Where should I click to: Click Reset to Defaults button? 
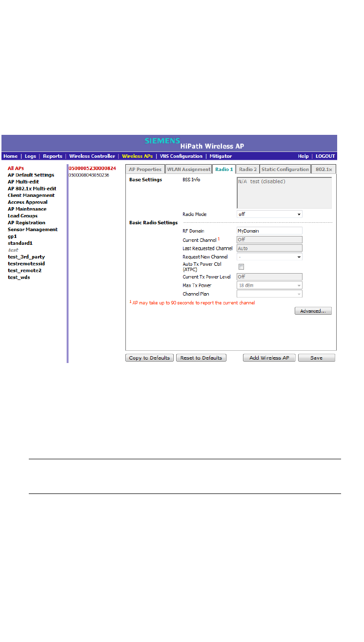point(201,358)
